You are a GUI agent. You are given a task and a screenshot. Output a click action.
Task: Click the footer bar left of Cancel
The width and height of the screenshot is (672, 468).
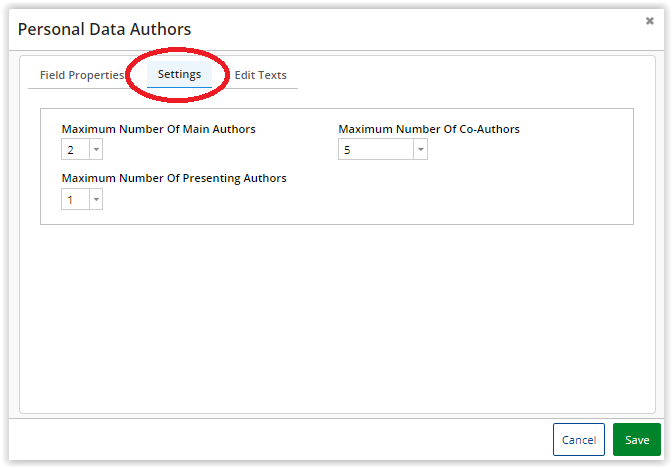coord(280,440)
